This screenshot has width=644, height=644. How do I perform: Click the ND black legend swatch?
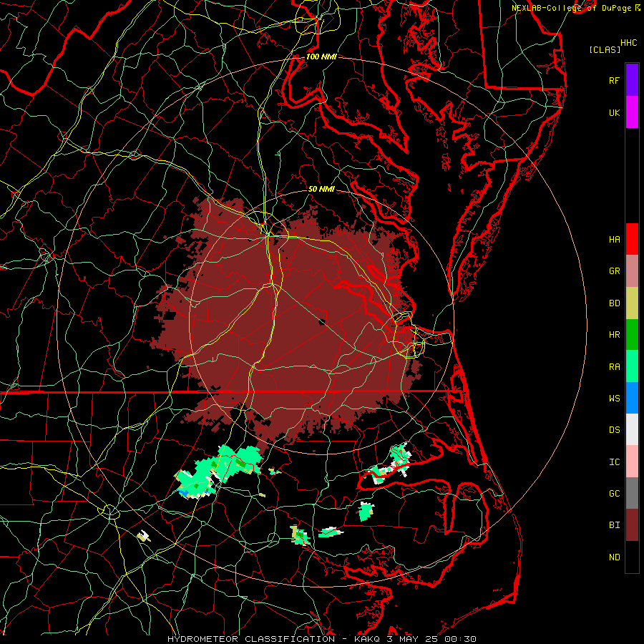tap(632, 557)
